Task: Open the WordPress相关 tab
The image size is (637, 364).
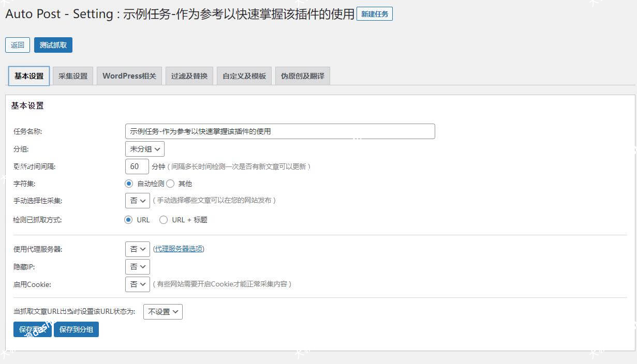Action: (129, 75)
